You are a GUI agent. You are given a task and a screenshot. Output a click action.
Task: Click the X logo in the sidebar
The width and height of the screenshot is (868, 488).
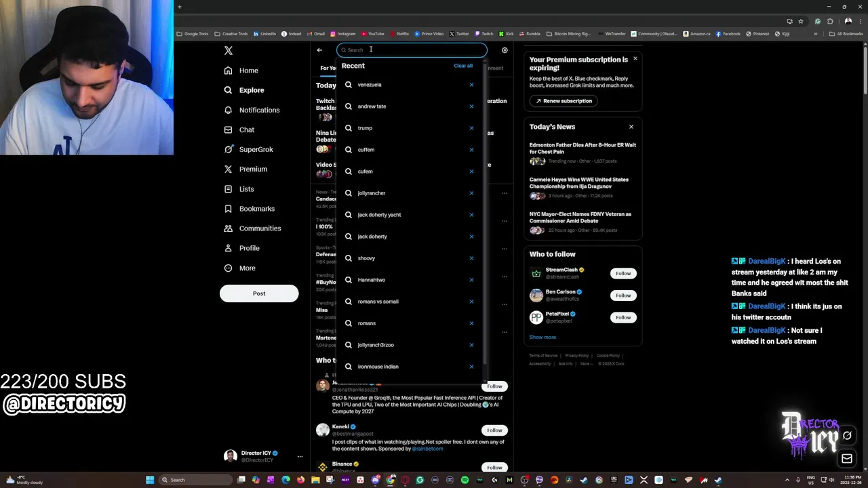click(x=229, y=51)
